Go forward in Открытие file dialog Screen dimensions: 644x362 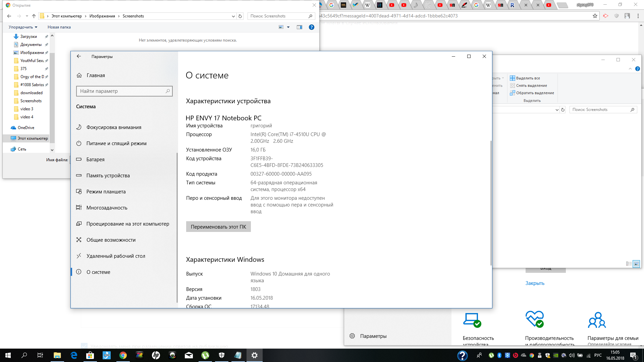19,16
